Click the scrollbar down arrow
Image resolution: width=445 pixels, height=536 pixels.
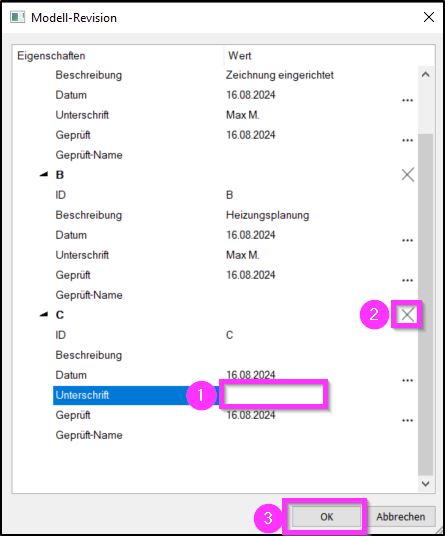[x=426, y=483]
